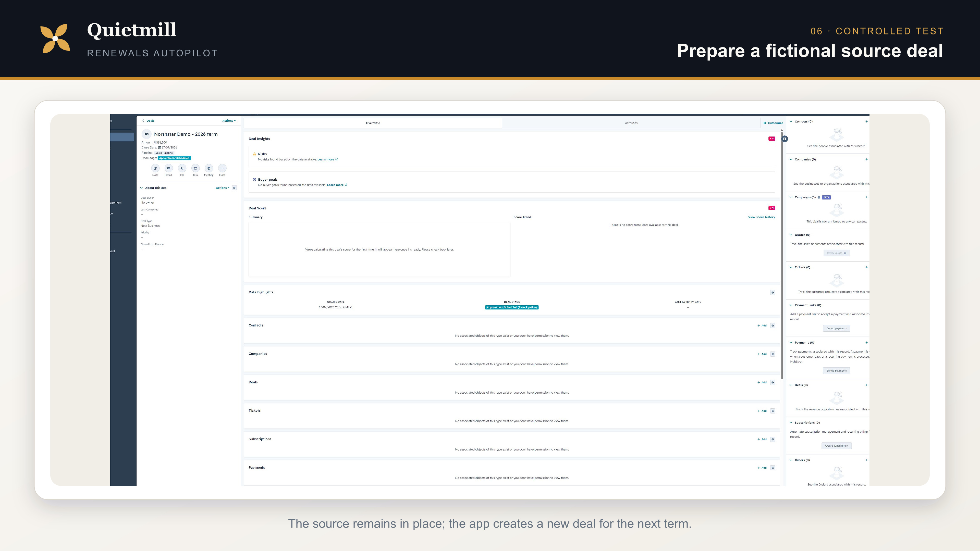Click the Deal Type 'New Business' field
Screen dimensions: 980x551
point(150,226)
